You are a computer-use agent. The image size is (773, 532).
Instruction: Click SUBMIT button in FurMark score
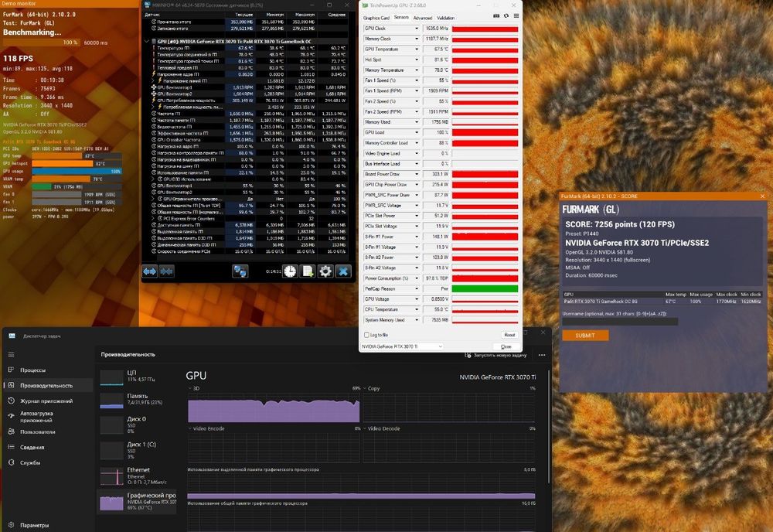(x=585, y=336)
